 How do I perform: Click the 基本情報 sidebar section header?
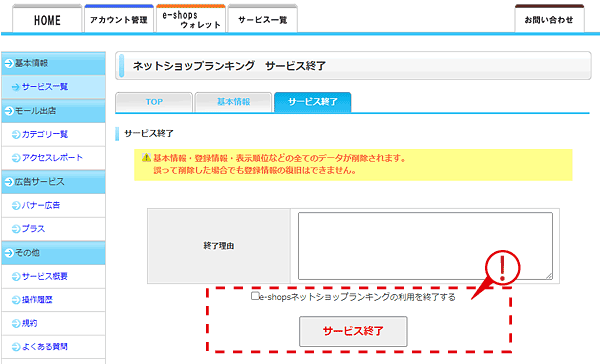(x=53, y=63)
